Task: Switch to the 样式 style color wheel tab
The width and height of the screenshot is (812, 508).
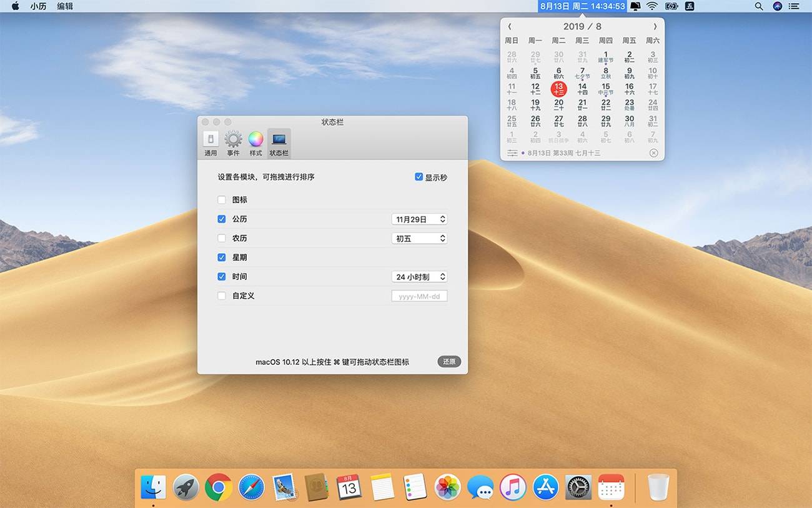Action: 255,144
